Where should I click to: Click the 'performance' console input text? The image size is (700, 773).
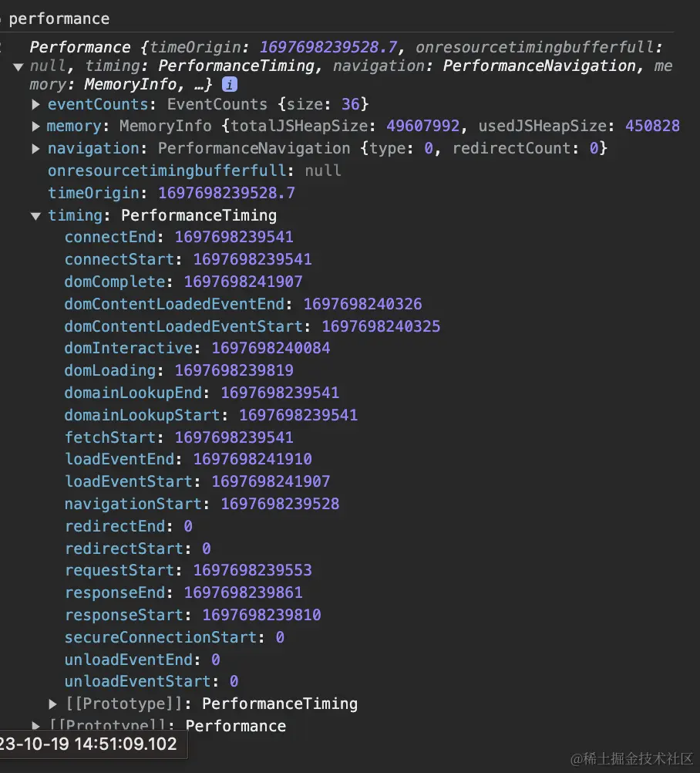pos(59,19)
